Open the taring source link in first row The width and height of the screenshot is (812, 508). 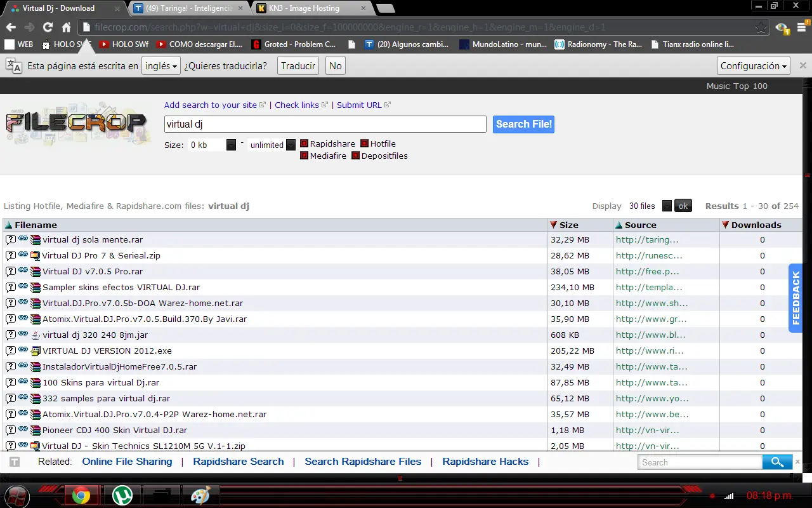[x=647, y=240]
